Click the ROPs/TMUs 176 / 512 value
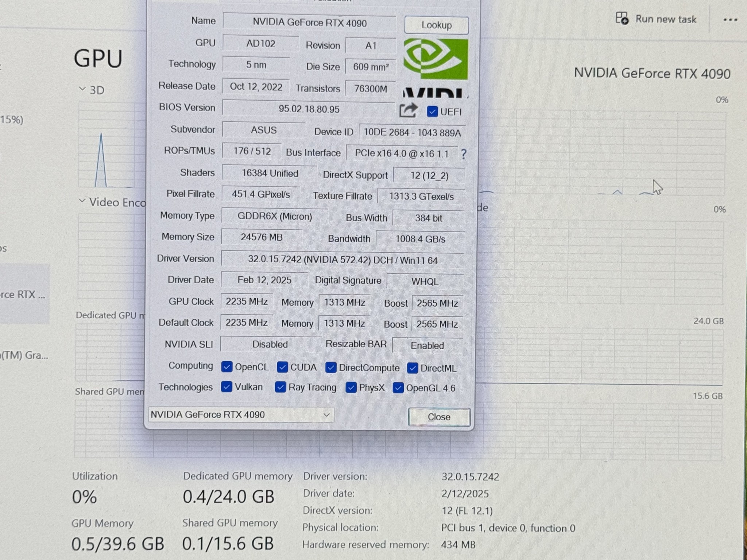Image resolution: width=747 pixels, height=560 pixels. (x=252, y=151)
